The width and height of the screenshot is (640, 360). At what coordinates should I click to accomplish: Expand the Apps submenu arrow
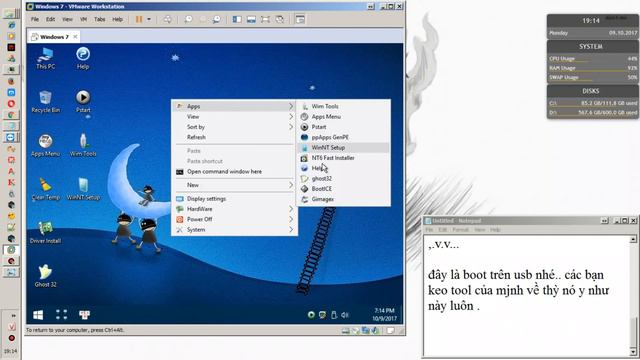[291, 106]
